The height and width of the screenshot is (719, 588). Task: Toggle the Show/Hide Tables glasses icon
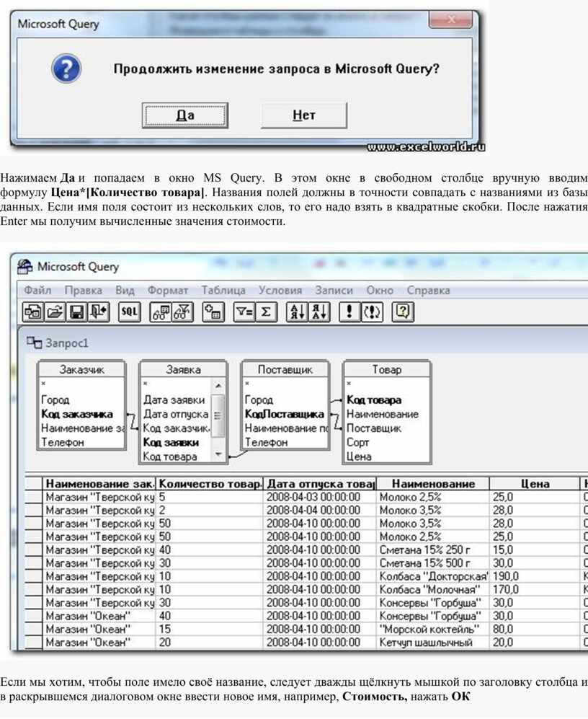pos(161,312)
